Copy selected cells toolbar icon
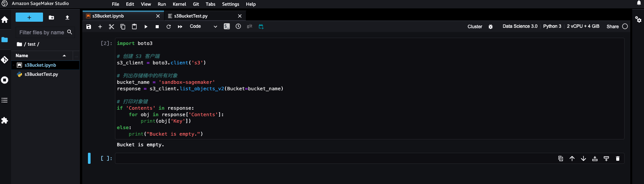644x184 pixels. [123, 27]
